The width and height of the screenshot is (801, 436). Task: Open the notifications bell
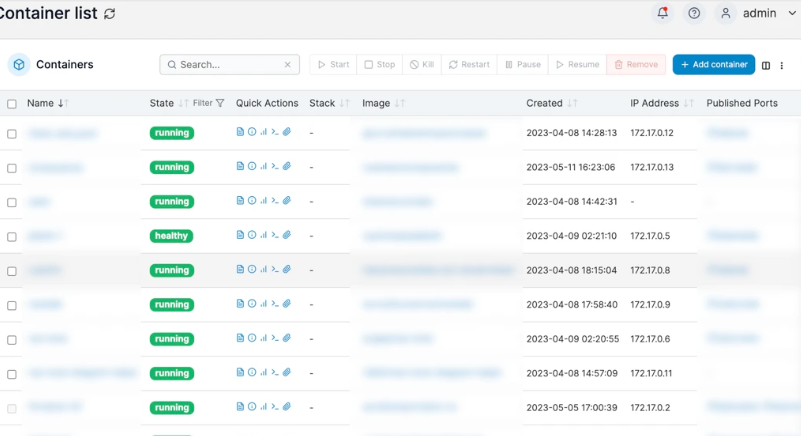[662, 13]
